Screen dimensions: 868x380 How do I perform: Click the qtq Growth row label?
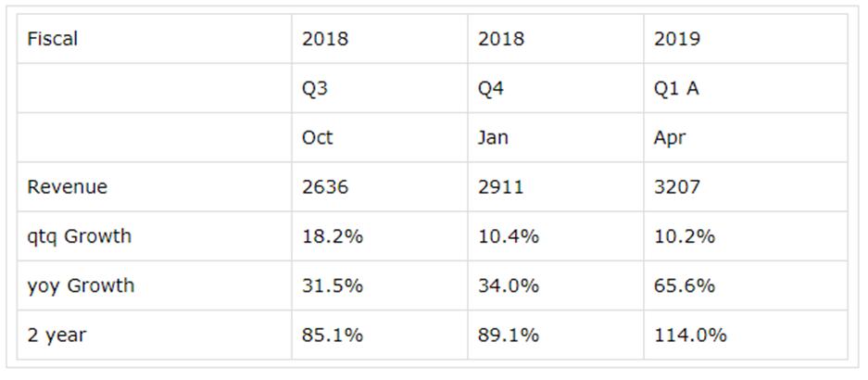(80, 236)
